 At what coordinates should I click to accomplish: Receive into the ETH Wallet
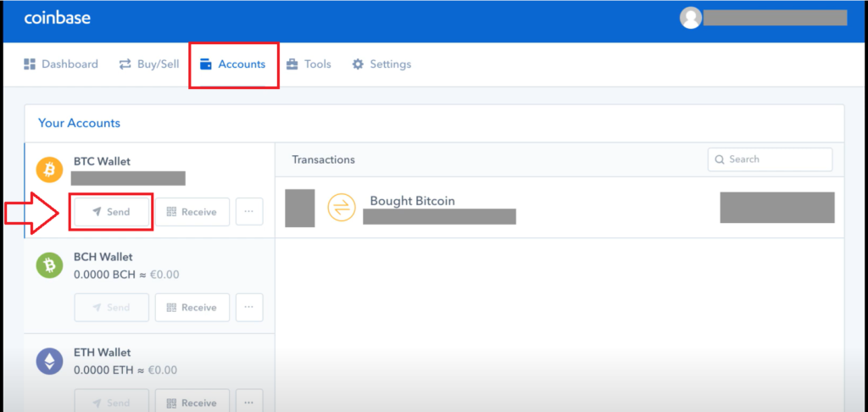tap(192, 401)
